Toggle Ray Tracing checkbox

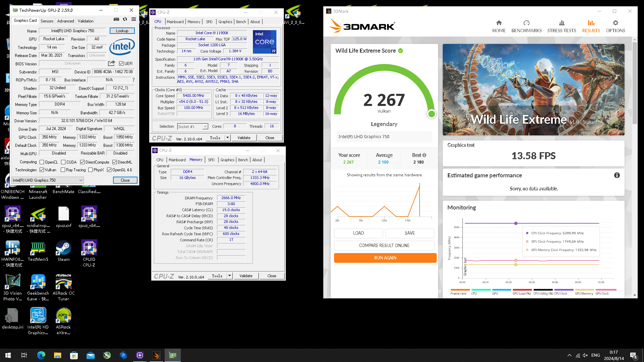click(x=63, y=170)
